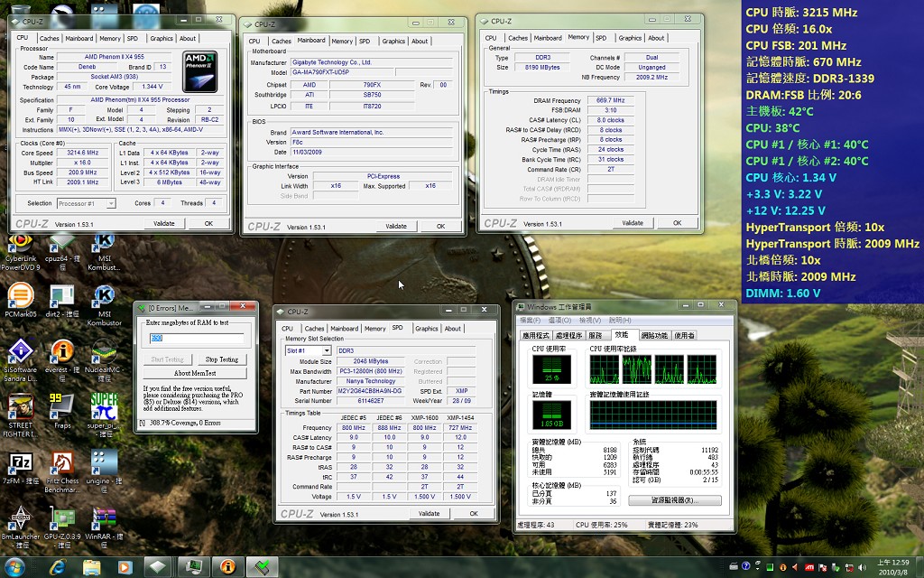Launch the NuclearMC desktop shortcut
Screen dimensions: 924x578
tap(104, 360)
